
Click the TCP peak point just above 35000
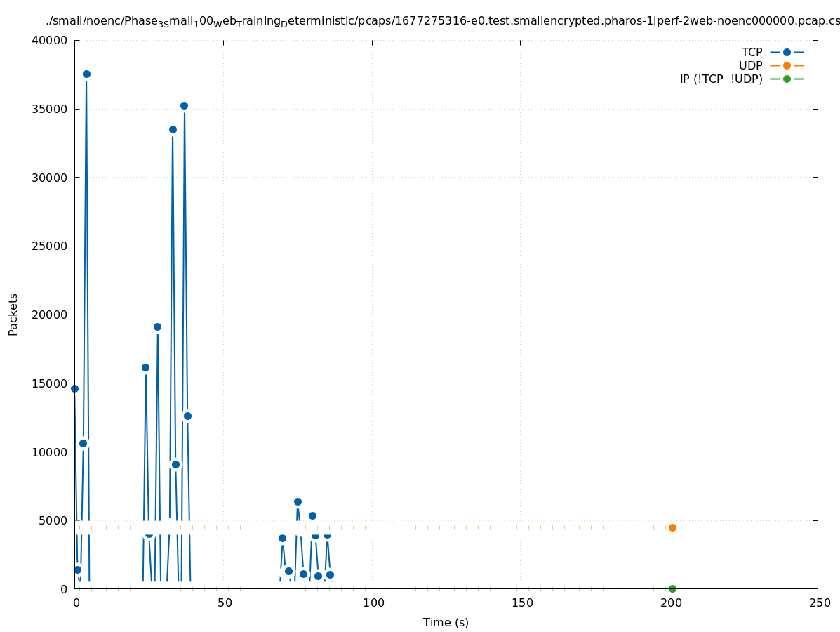pyautogui.click(x=184, y=105)
